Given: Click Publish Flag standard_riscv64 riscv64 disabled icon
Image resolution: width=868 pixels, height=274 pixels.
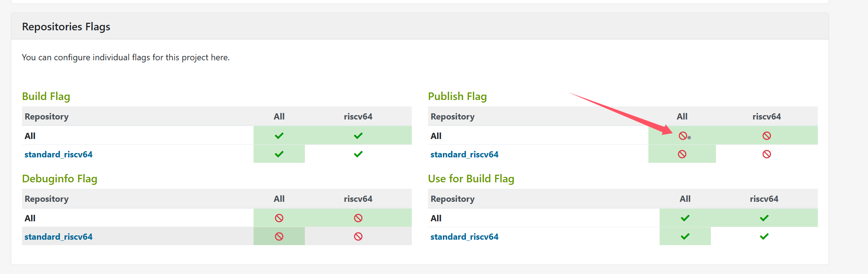Looking at the screenshot, I should pos(766,154).
